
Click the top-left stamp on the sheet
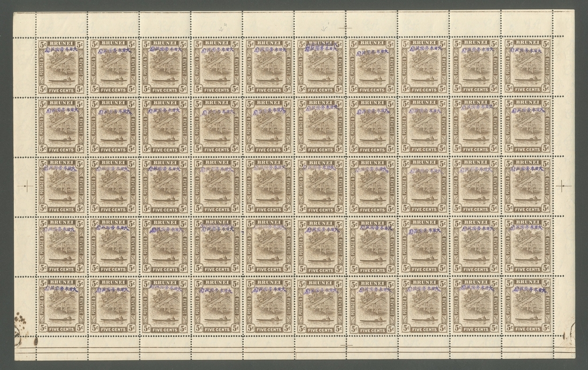(61, 65)
